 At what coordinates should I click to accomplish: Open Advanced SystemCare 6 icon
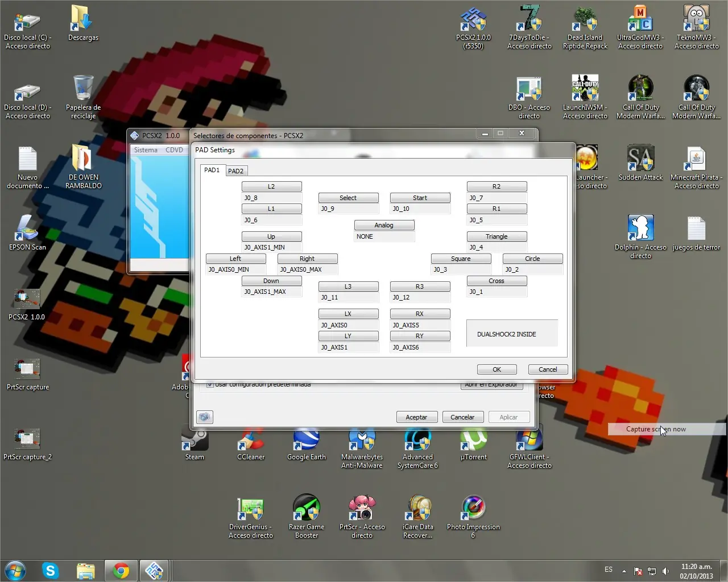[418, 448]
